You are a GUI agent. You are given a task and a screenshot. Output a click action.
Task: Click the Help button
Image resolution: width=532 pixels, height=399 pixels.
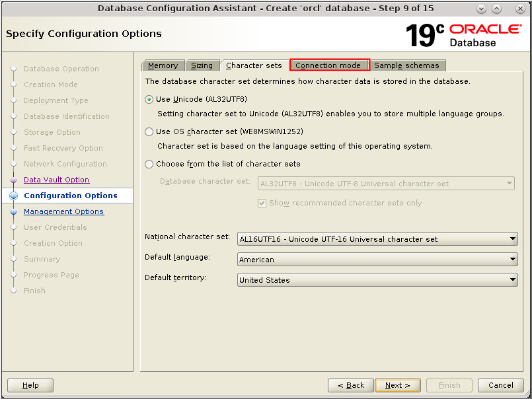30,385
